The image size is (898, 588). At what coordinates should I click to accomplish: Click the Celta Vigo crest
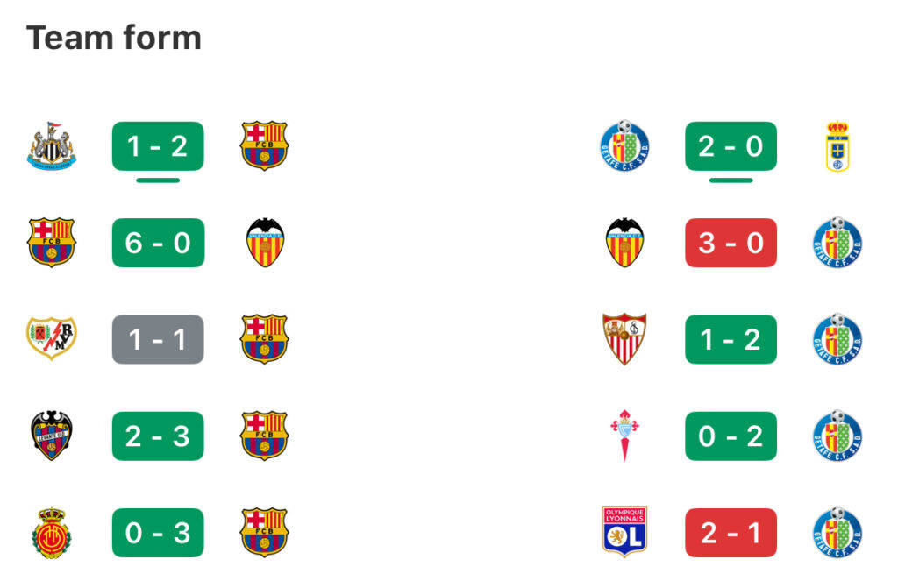tap(624, 436)
